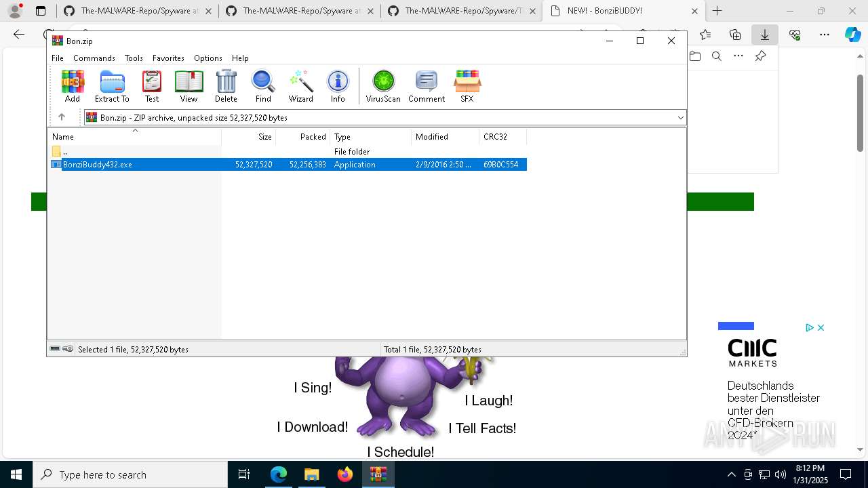
Task: Close the CMC Markets ad
Action: click(x=821, y=327)
